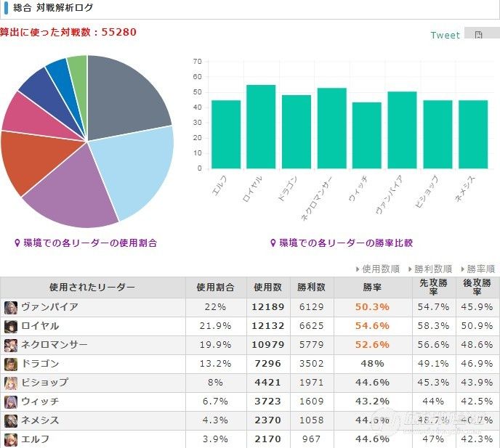This screenshot has width=500, height=448.
Task: Click the 勝率 column header
Action: (373, 288)
